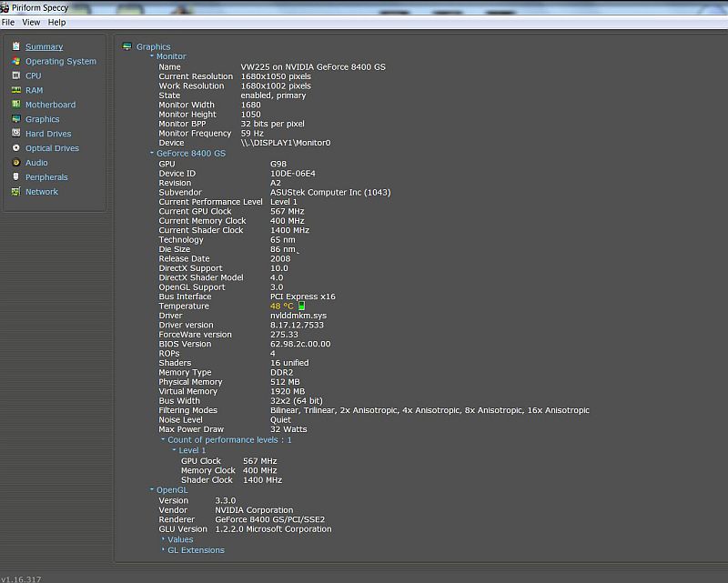The height and width of the screenshot is (583, 728).
Task: Open the RAM section
Action: pos(35,91)
